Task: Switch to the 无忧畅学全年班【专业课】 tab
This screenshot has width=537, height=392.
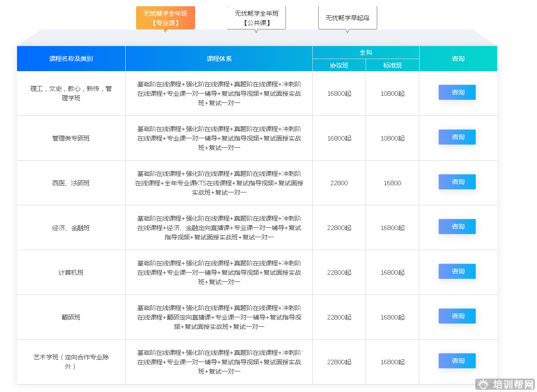Action: pos(165,18)
